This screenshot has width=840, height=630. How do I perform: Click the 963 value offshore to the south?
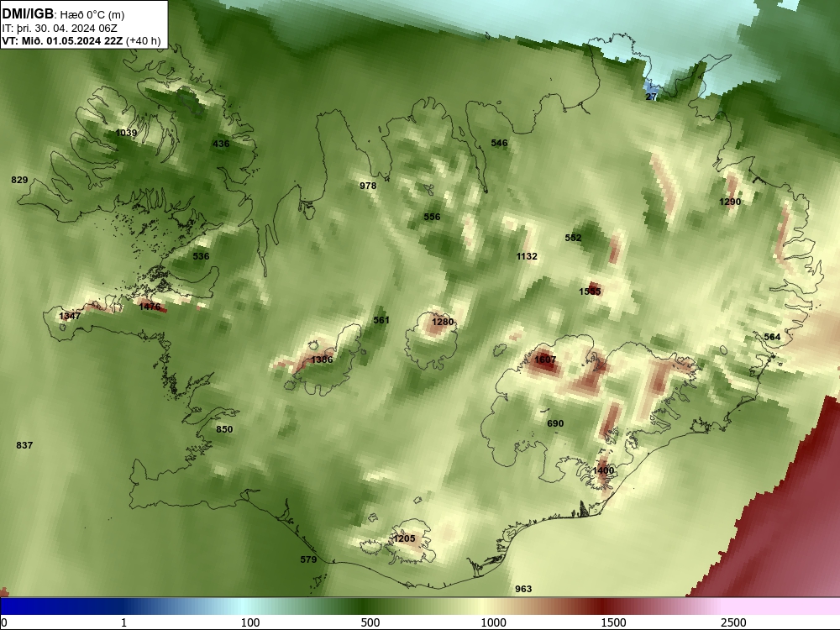point(523,590)
